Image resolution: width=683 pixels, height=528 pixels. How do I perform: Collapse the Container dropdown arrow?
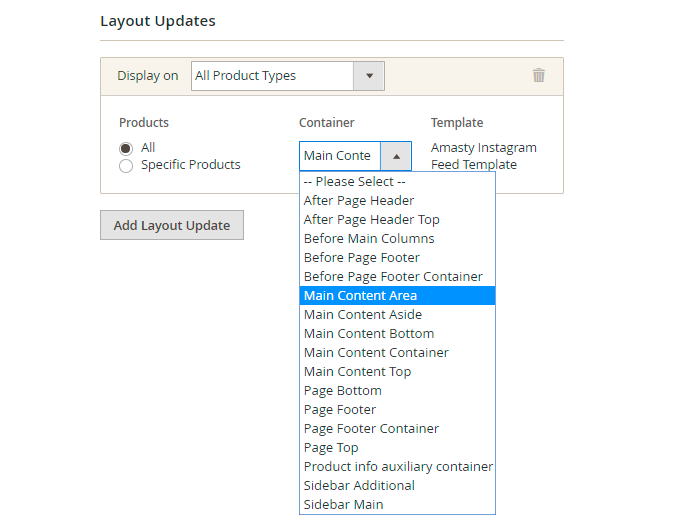396,156
